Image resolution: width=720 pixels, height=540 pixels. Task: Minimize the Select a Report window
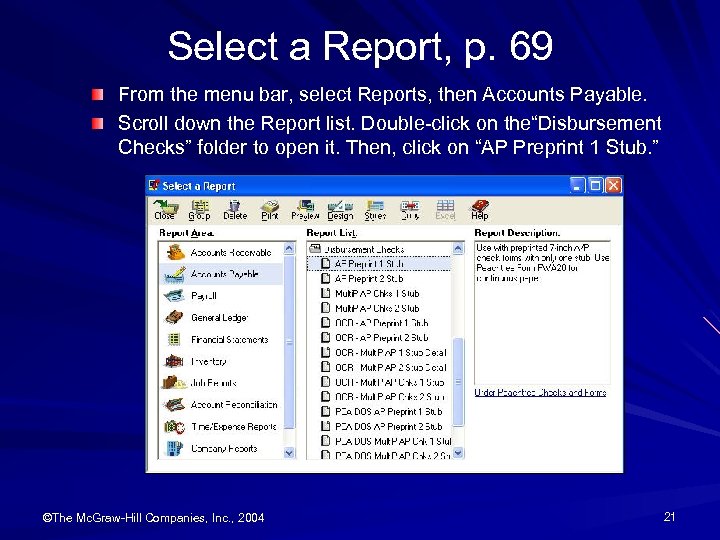[577, 186]
